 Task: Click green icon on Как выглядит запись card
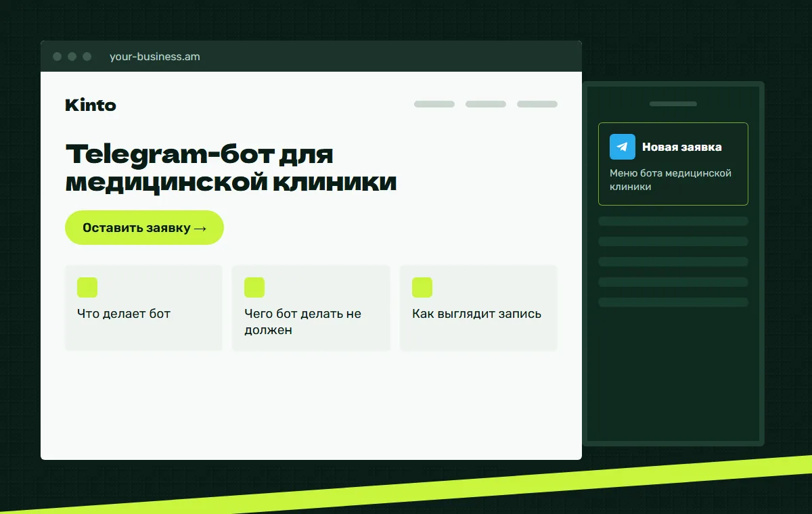pyautogui.click(x=422, y=287)
